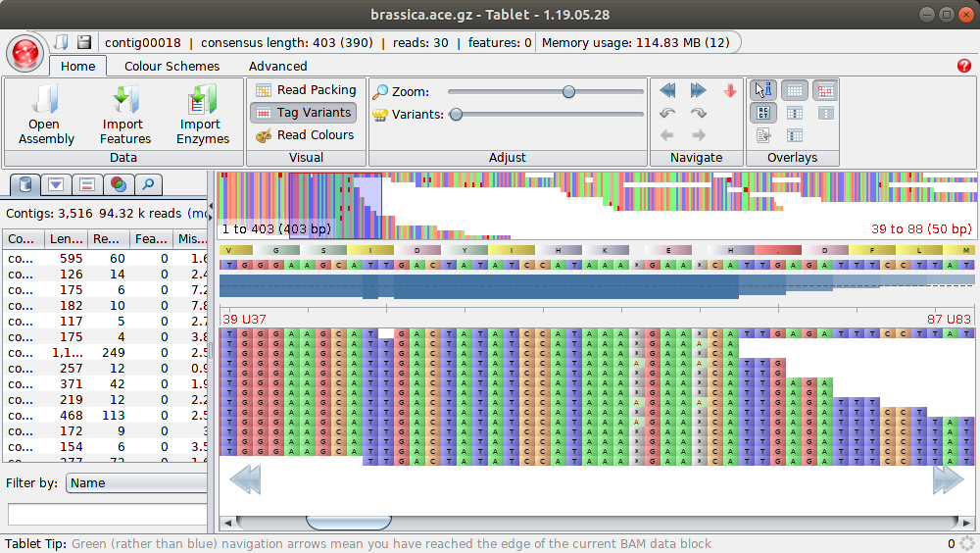Switch to the Colour Schemes ribbon tab

pyautogui.click(x=171, y=67)
